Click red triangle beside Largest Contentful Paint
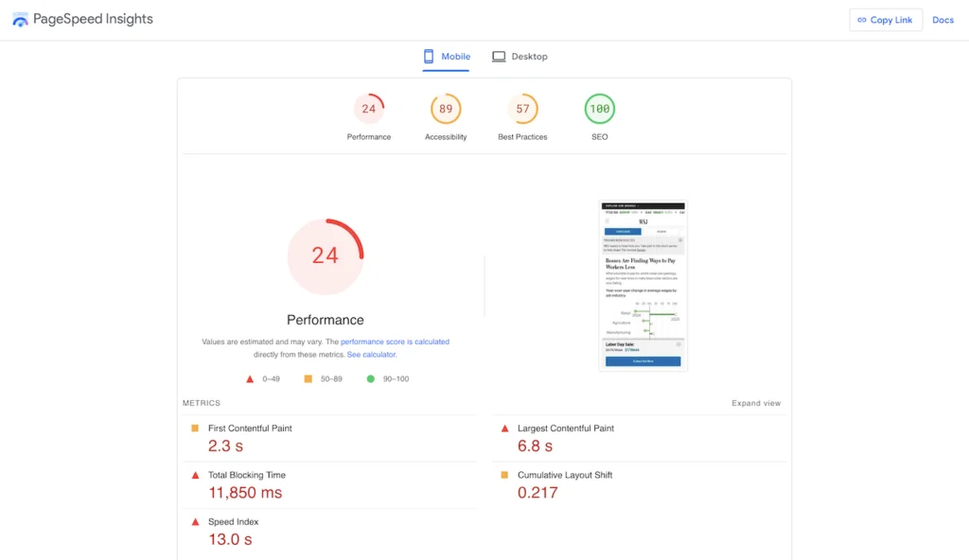This screenshot has height=560, width=969. [x=505, y=428]
